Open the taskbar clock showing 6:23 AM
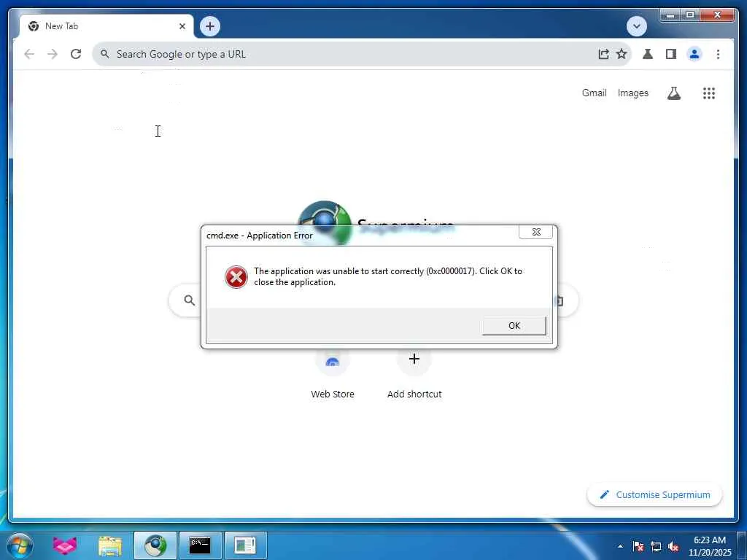 (709, 546)
